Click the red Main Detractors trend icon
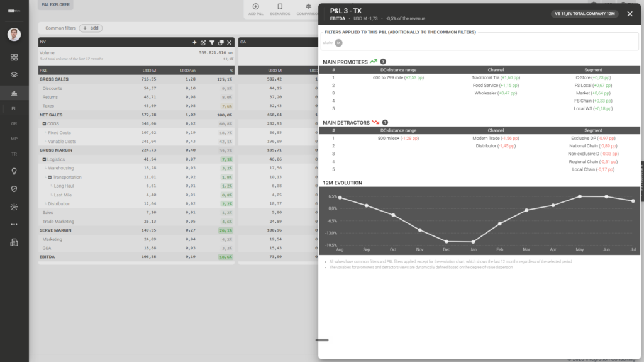 (x=375, y=122)
